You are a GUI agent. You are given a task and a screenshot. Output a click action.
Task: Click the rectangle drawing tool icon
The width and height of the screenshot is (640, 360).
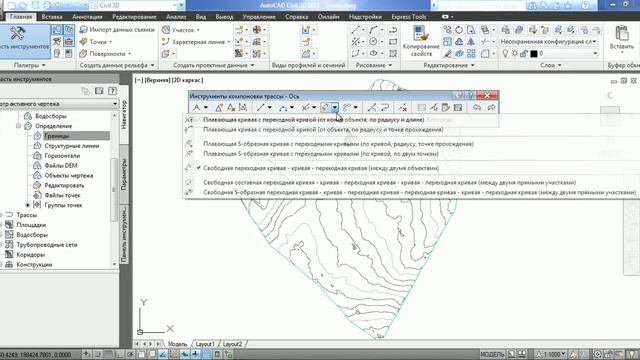[x=393, y=42]
